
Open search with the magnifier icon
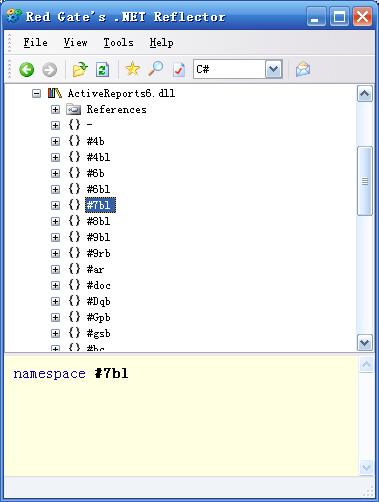[x=155, y=69]
